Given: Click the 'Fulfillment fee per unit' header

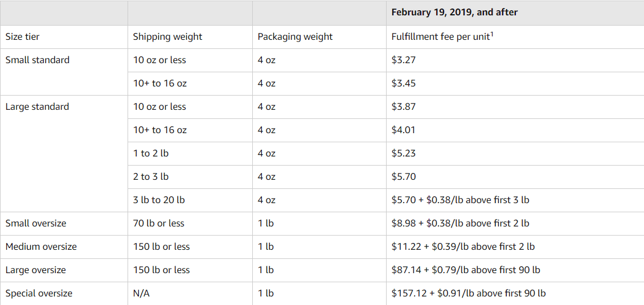Looking at the screenshot, I should click(x=442, y=36).
